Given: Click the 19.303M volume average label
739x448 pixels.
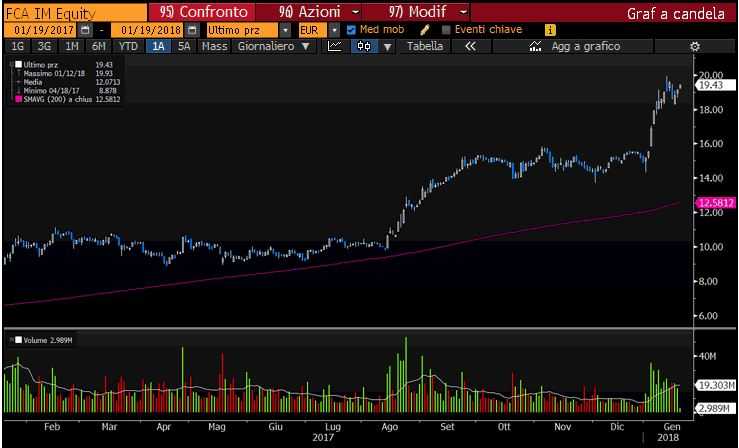Looking at the screenshot, I should (x=715, y=385).
